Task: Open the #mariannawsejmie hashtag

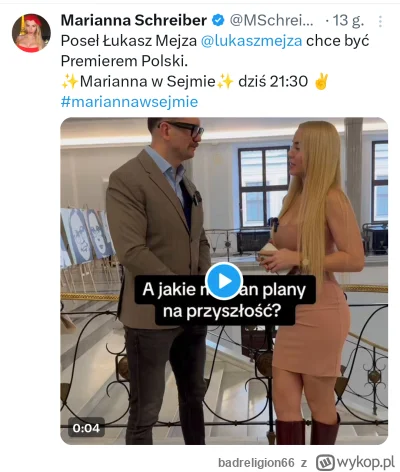Action: 129,102
